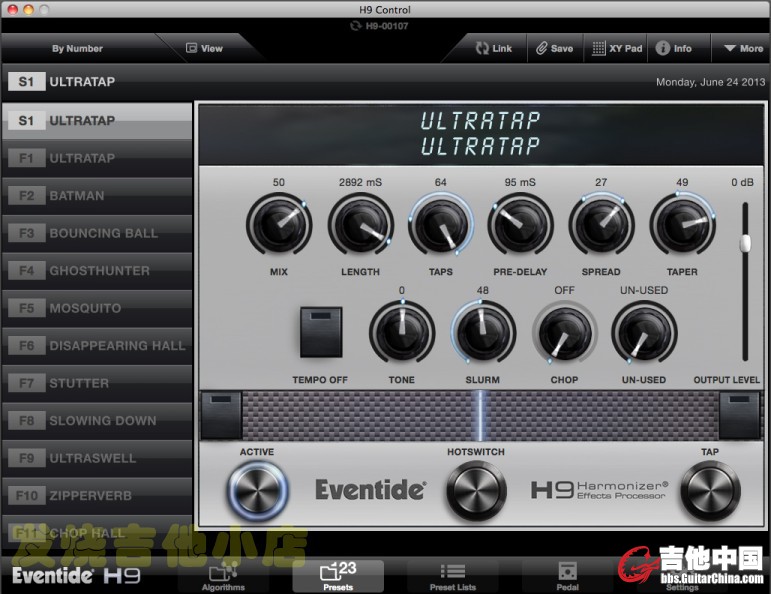This screenshot has width=771, height=594.
Task: Click the CHOP value OFF
Action: point(564,291)
